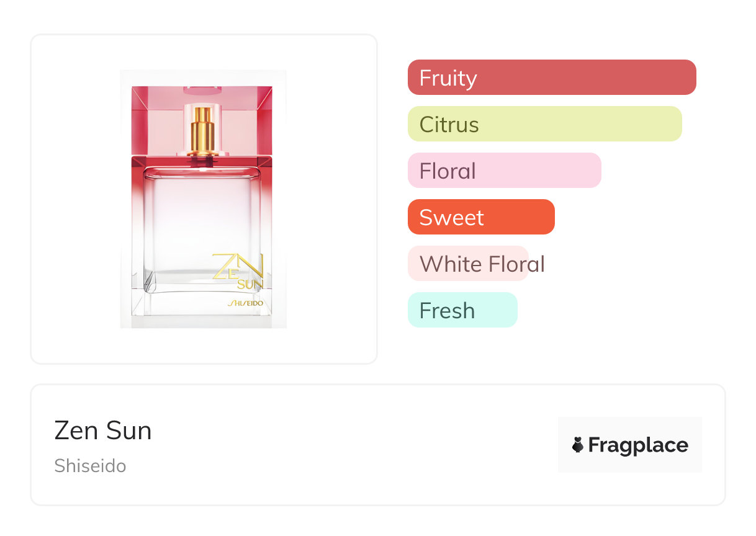The height and width of the screenshot is (536, 756).
Task: Click the word Fresh in the mint bar
Action: (x=447, y=311)
